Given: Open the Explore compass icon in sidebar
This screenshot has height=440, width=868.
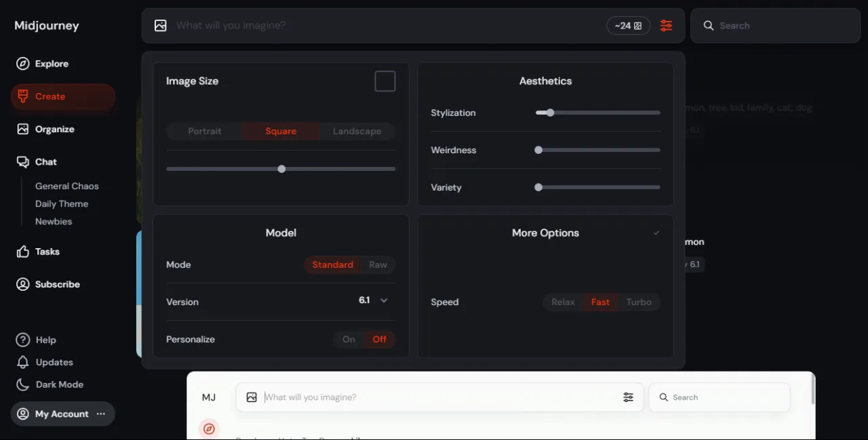Looking at the screenshot, I should pos(23,64).
